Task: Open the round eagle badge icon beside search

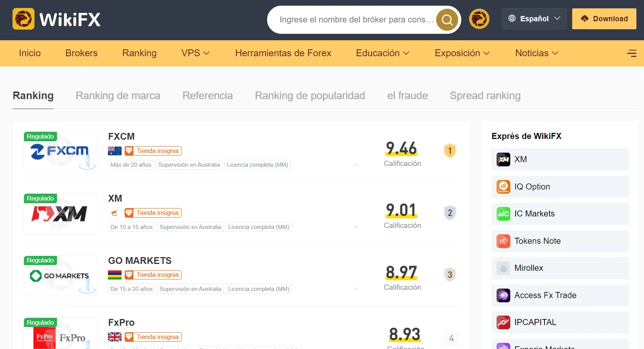Action: [x=479, y=19]
